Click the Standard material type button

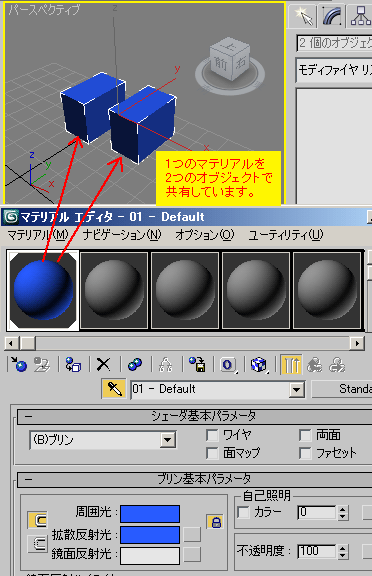pos(342,389)
